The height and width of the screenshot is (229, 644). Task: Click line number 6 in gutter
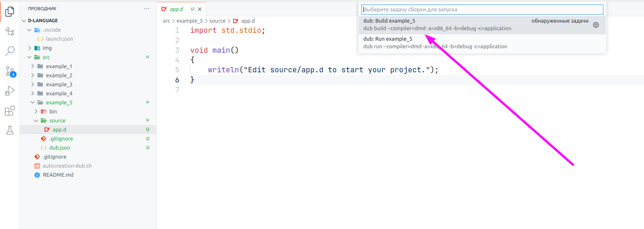[x=177, y=80]
